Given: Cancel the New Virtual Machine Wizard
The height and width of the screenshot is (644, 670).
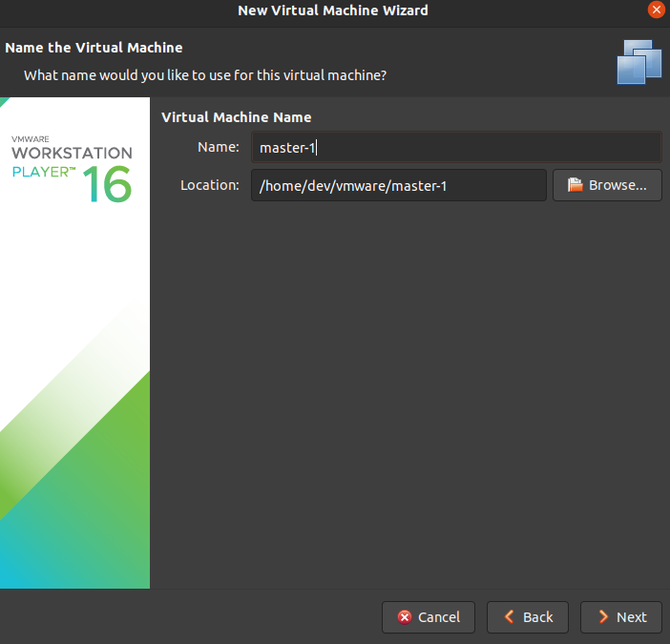Looking at the screenshot, I should (429, 617).
